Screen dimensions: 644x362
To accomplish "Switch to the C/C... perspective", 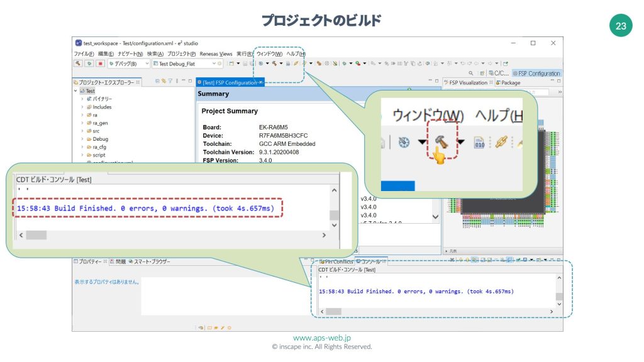I will click(499, 74).
